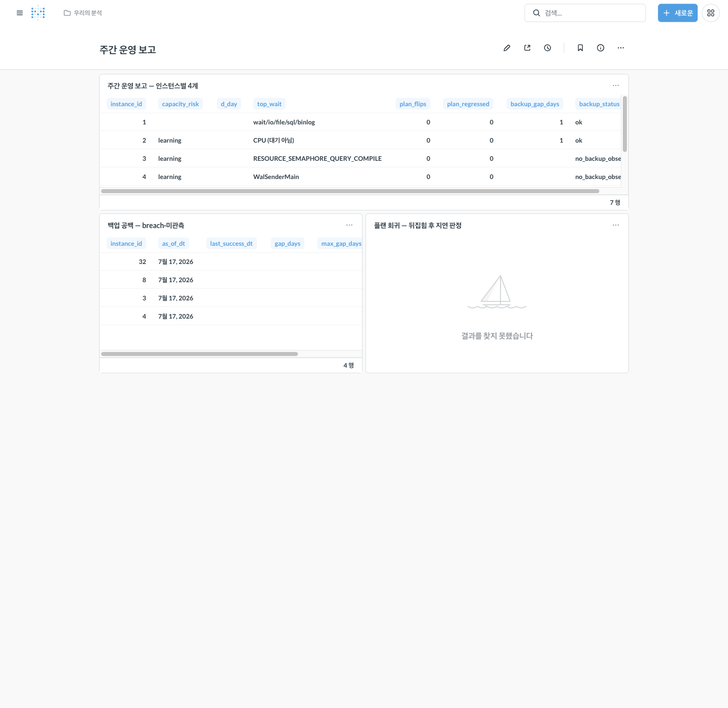This screenshot has width=728, height=708.
Task: Click the Metabase logo home icon
Action: 38,13
